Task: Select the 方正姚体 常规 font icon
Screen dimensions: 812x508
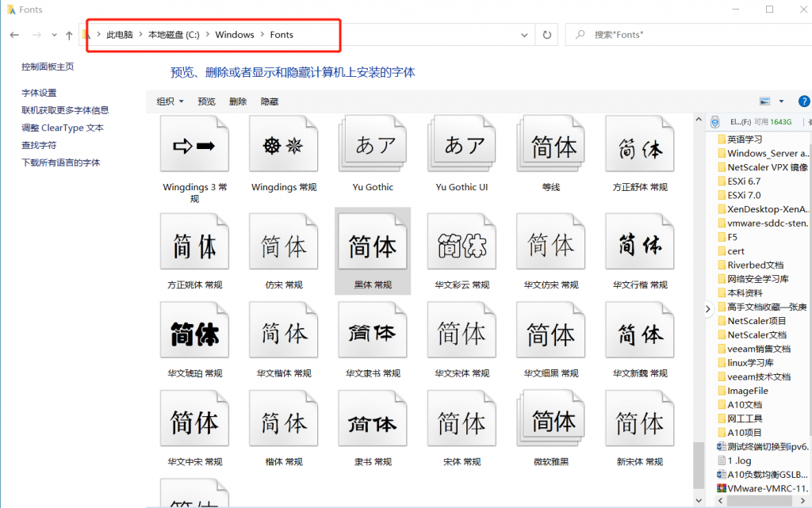Action: (194, 242)
